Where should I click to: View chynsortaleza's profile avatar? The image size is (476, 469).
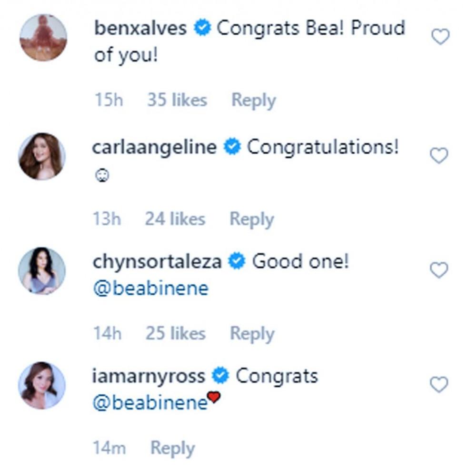coord(42,270)
